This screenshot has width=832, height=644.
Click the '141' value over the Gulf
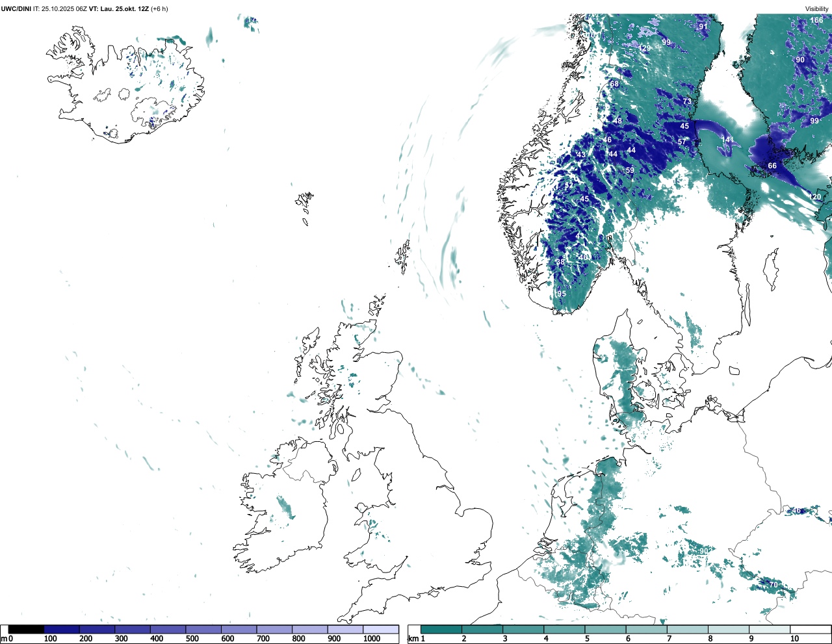pos(727,140)
